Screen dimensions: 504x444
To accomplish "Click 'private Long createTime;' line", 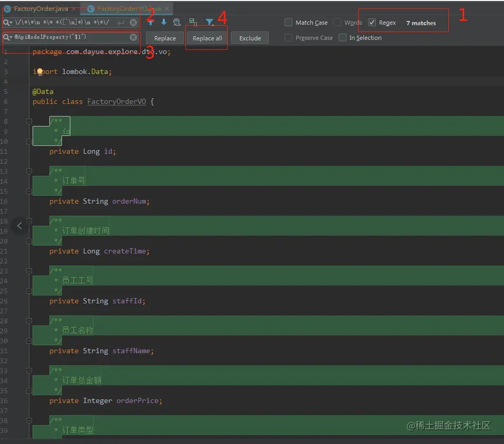I will [99, 251].
